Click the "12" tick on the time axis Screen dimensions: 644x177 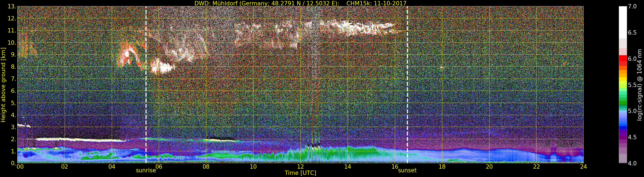300,166
